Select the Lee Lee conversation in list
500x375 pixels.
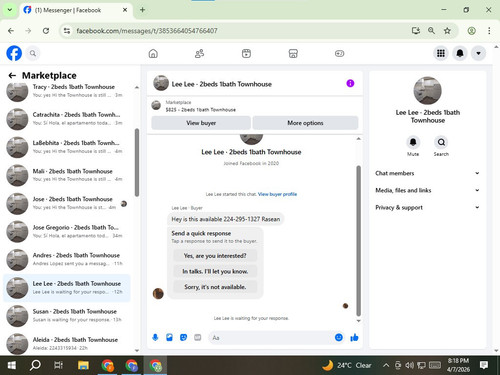(x=67, y=288)
